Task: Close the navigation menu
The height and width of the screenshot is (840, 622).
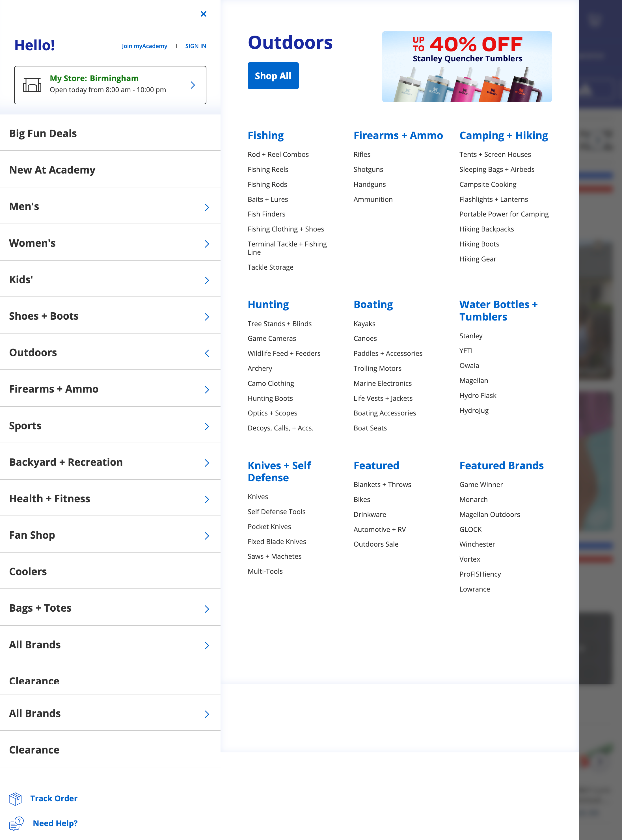Action: [x=203, y=14]
